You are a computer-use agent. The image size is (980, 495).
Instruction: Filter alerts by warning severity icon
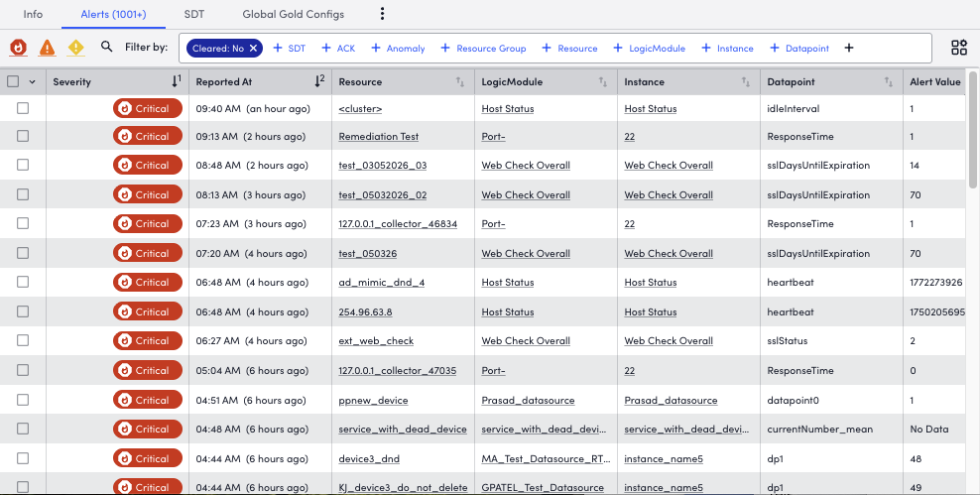tap(75, 48)
